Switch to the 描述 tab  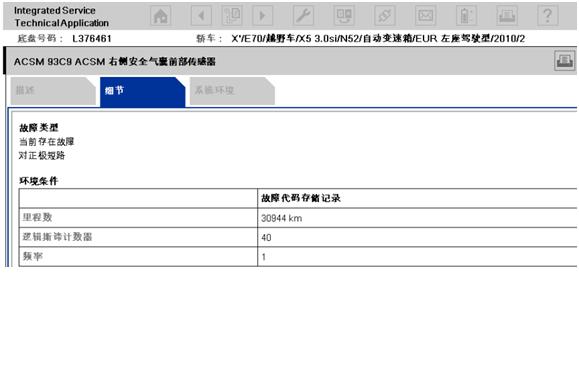pos(53,91)
